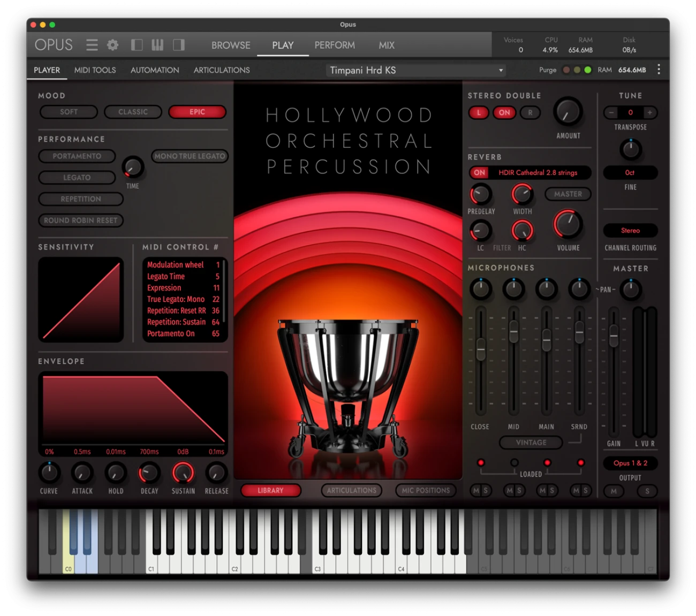
Task: Click the Mic Positions button
Action: (x=426, y=490)
